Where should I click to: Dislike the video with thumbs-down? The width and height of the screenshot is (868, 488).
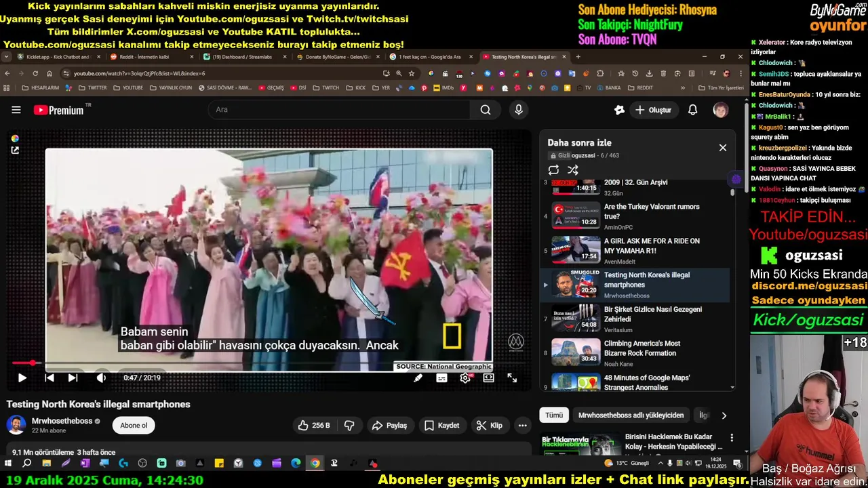click(x=349, y=426)
